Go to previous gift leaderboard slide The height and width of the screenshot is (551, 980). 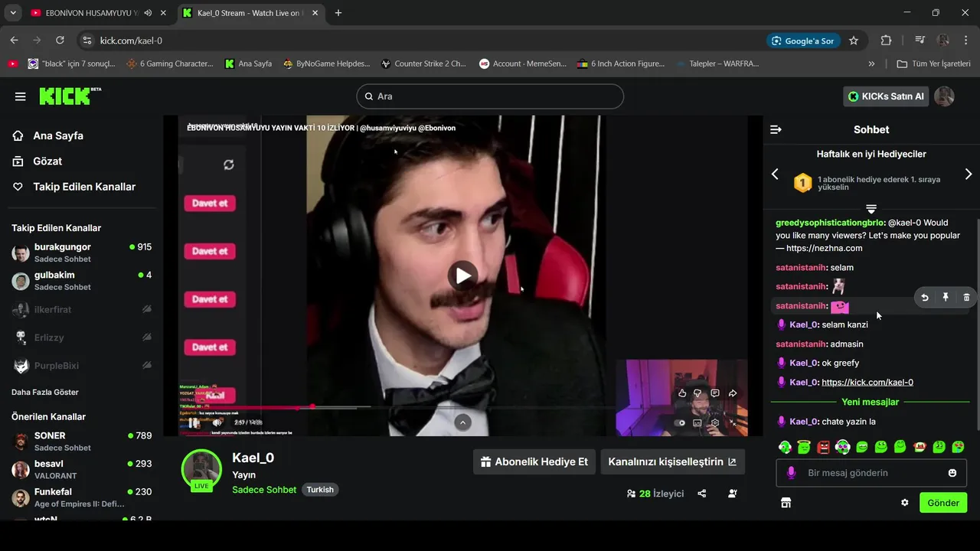pyautogui.click(x=775, y=174)
